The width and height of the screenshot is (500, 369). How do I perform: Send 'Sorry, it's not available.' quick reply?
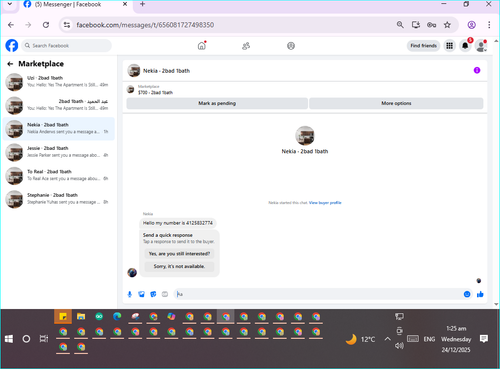pos(179,266)
